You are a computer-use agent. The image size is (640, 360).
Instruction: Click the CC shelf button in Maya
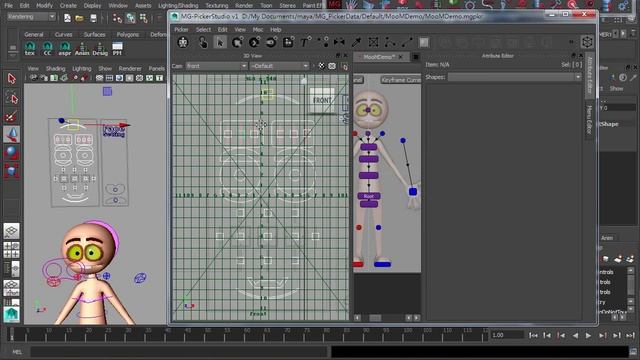[47, 49]
